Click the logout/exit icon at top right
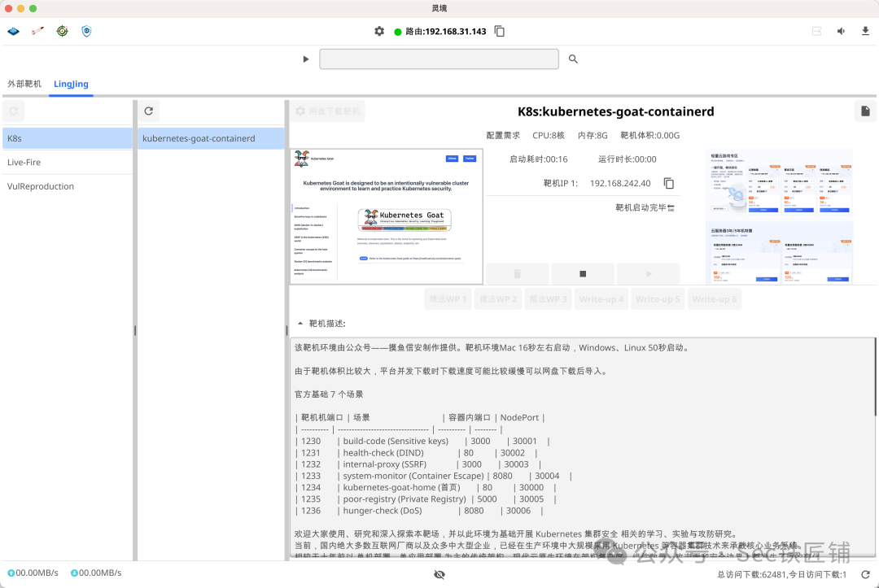 coord(817,32)
